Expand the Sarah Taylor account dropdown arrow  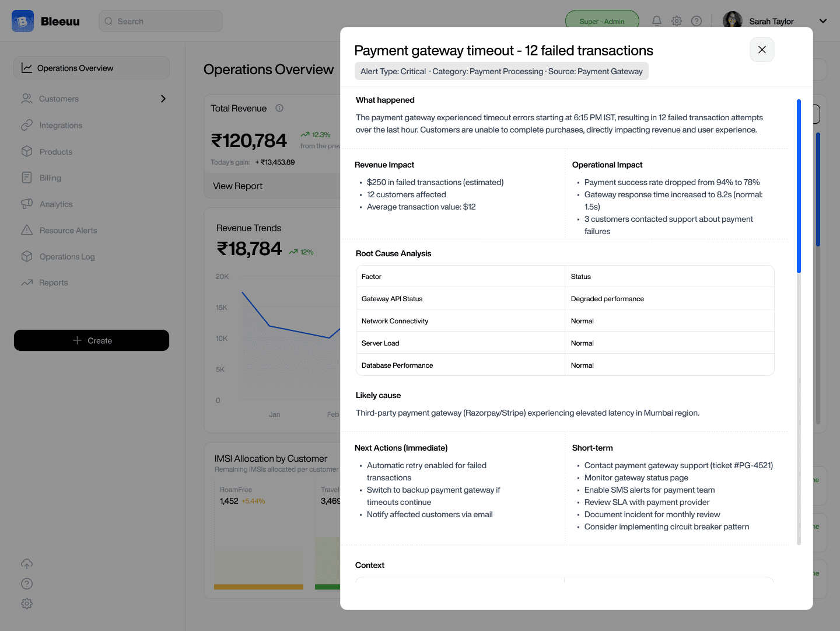823,21
